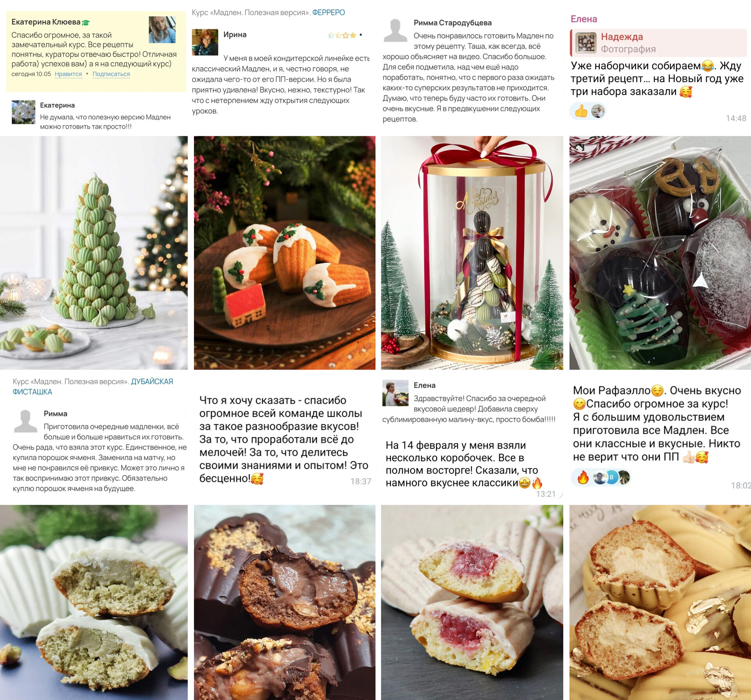
Task: Click the fire reaction under the Raffaello message
Action: pos(583,477)
